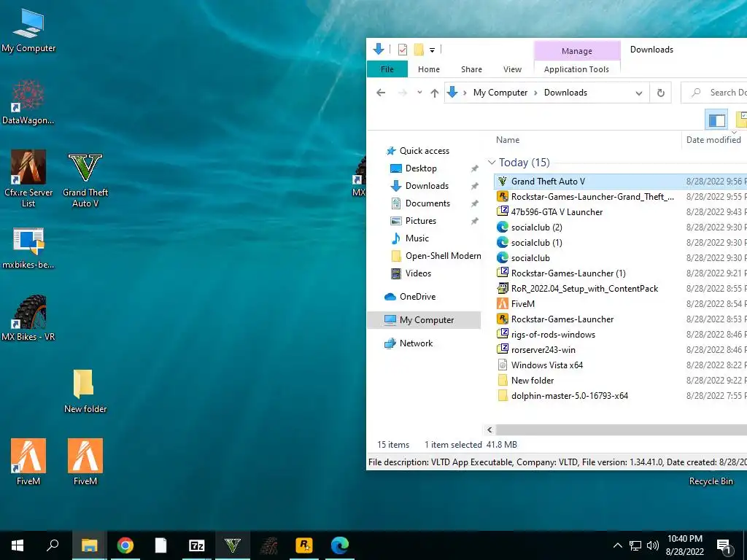Launch DataWagon desktop shortcut
This screenshot has height=560, width=747.
click(28, 101)
